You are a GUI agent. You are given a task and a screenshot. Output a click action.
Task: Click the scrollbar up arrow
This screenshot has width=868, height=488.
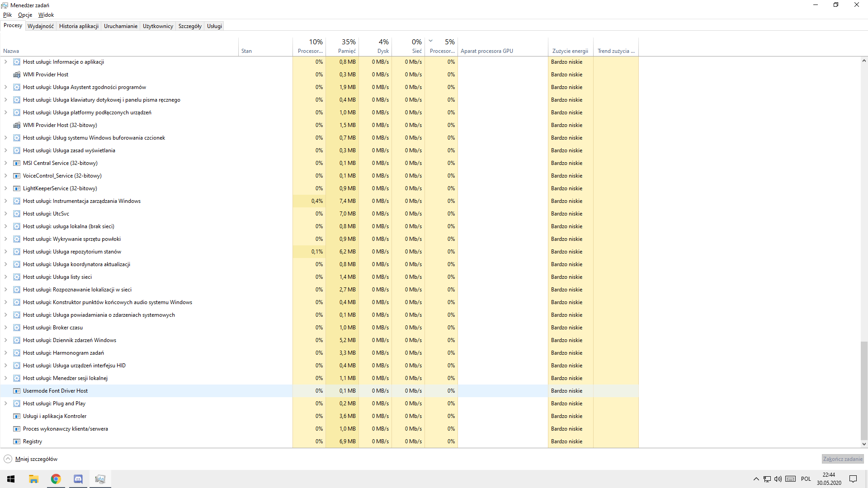coord(864,61)
